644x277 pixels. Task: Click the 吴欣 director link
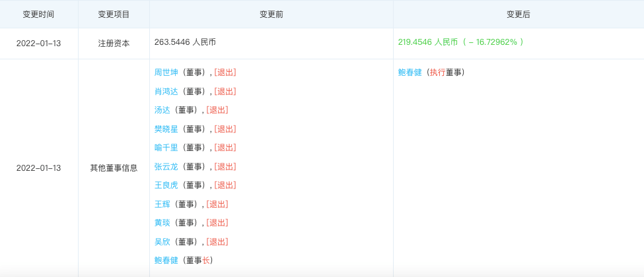coord(162,242)
